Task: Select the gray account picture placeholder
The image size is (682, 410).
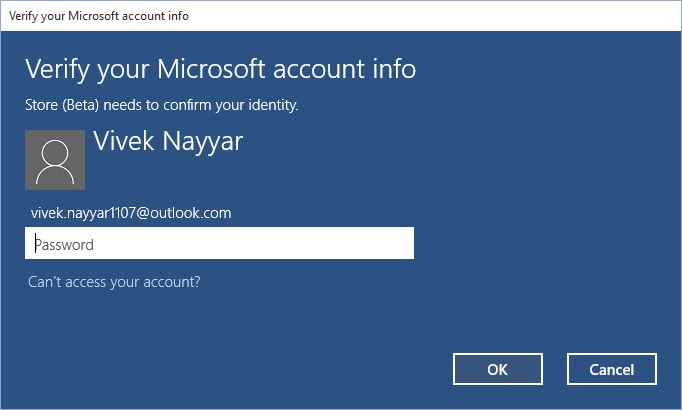Action: pyautogui.click(x=55, y=160)
